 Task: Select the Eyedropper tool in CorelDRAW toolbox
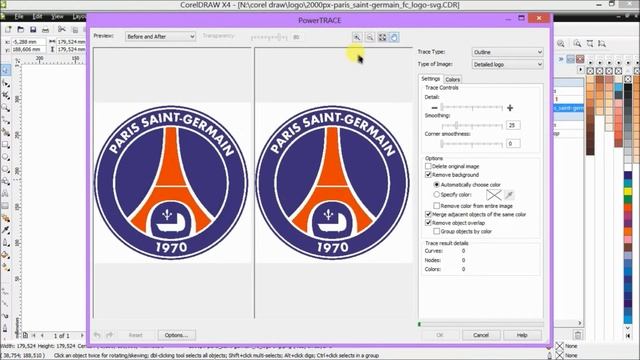click(x=6, y=230)
